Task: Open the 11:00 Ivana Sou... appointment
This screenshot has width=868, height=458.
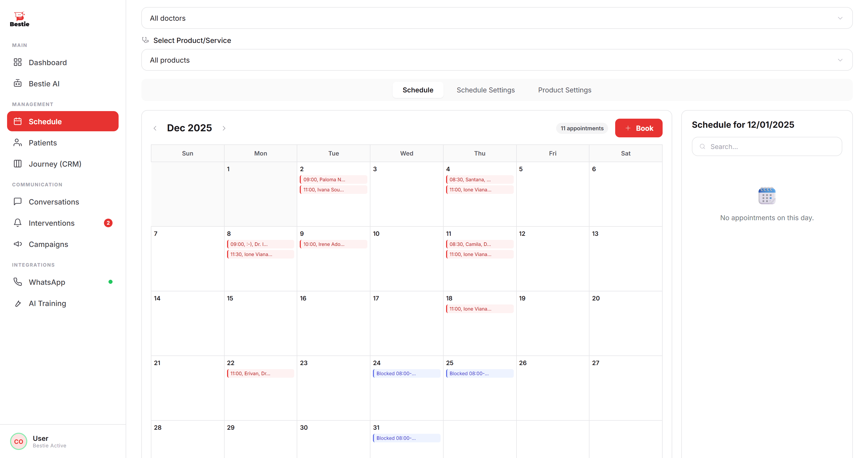Action: pos(333,190)
